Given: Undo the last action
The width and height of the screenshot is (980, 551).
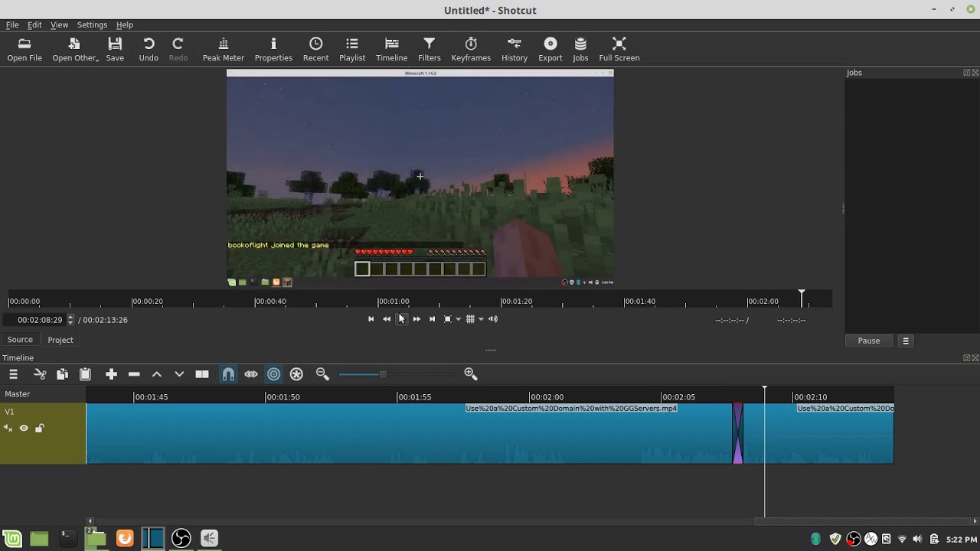Looking at the screenshot, I should [x=149, y=49].
